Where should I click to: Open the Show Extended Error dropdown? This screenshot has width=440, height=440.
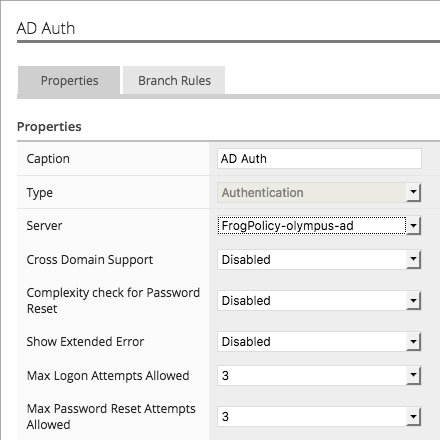point(319,342)
